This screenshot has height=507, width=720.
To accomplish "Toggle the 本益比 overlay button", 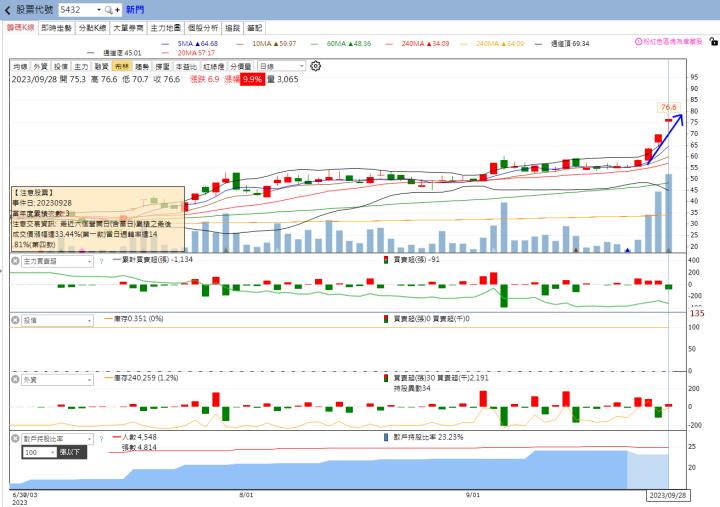I will click(186, 67).
